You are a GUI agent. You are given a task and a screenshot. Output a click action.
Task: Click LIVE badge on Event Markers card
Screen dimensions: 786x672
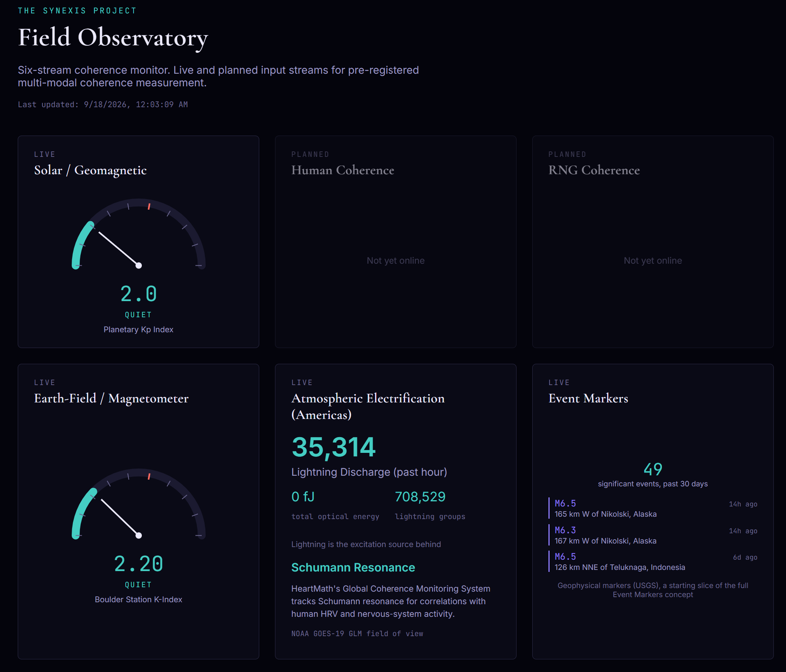coord(559,383)
